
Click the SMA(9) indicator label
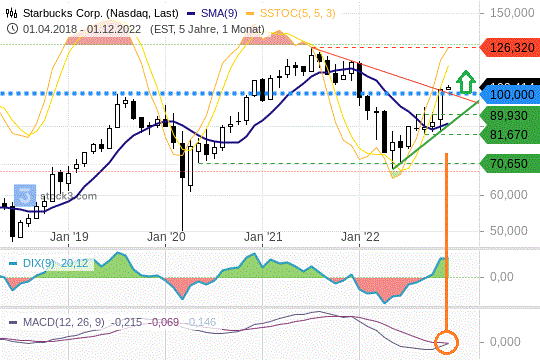pyautogui.click(x=219, y=13)
